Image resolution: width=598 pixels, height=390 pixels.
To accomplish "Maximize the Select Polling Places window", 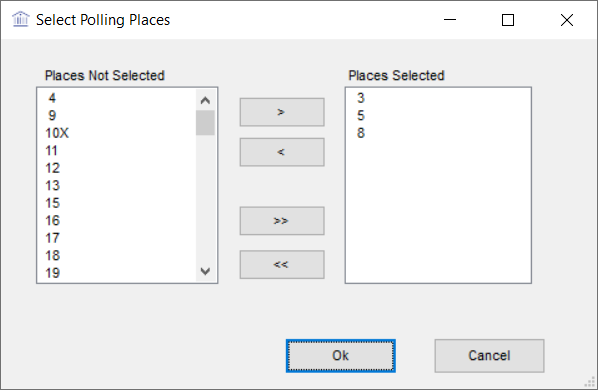I will (508, 20).
